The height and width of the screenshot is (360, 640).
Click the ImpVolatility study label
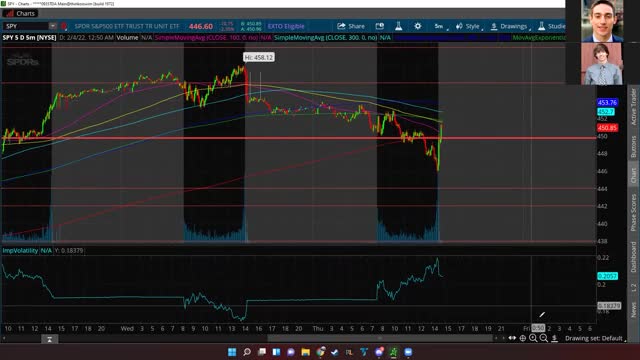pos(20,251)
